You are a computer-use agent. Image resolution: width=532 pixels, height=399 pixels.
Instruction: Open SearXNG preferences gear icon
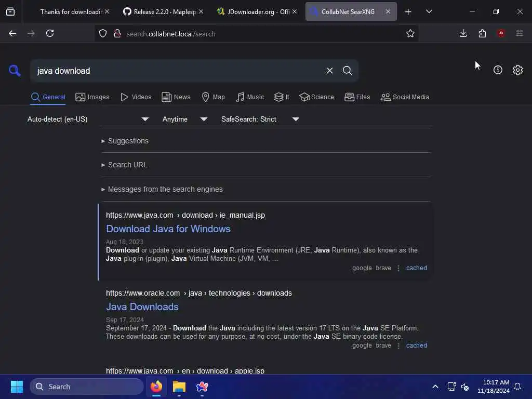pyautogui.click(x=518, y=70)
